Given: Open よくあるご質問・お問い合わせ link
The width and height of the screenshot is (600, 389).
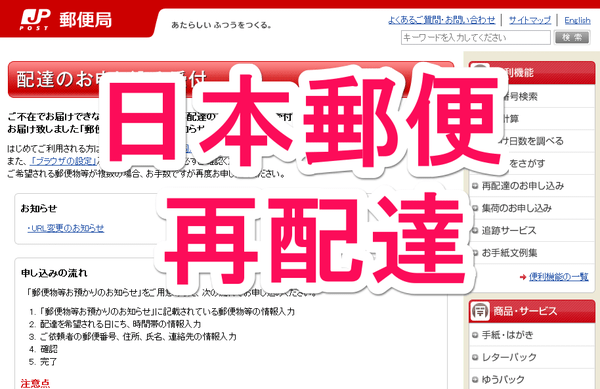Looking at the screenshot, I should coord(442,20).
